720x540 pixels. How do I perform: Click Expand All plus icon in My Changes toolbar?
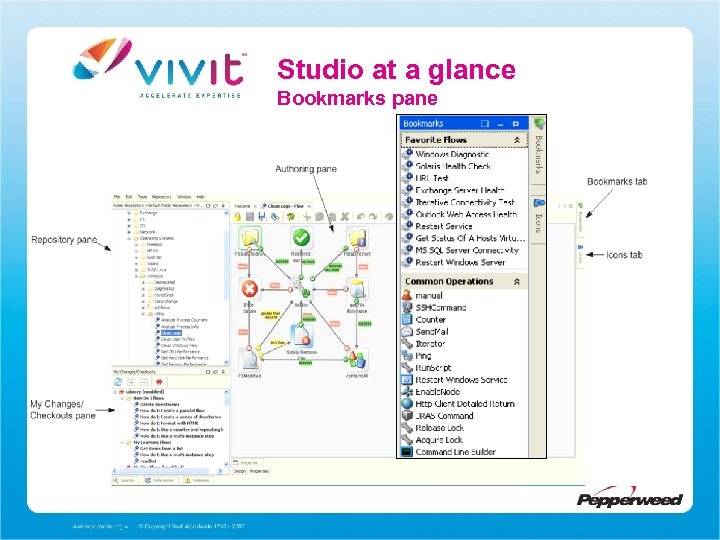tap(131, 382)
